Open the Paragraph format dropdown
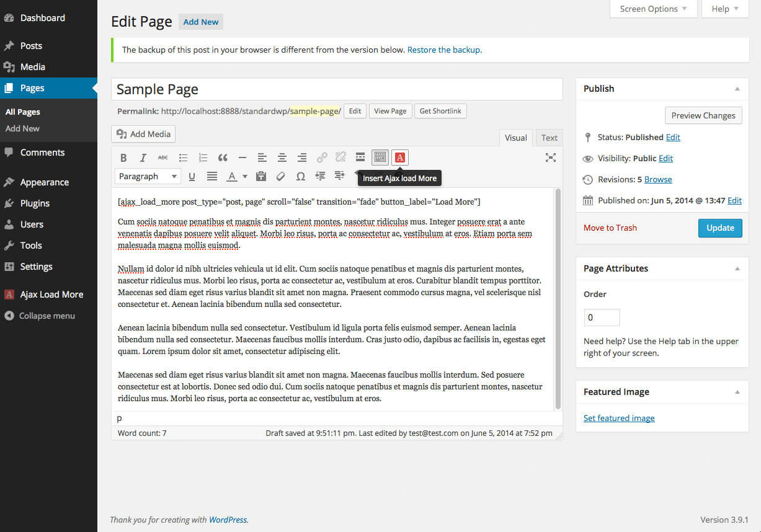Image resolution: width=761 pixels, height=532 pixels. tap(148, 176)
